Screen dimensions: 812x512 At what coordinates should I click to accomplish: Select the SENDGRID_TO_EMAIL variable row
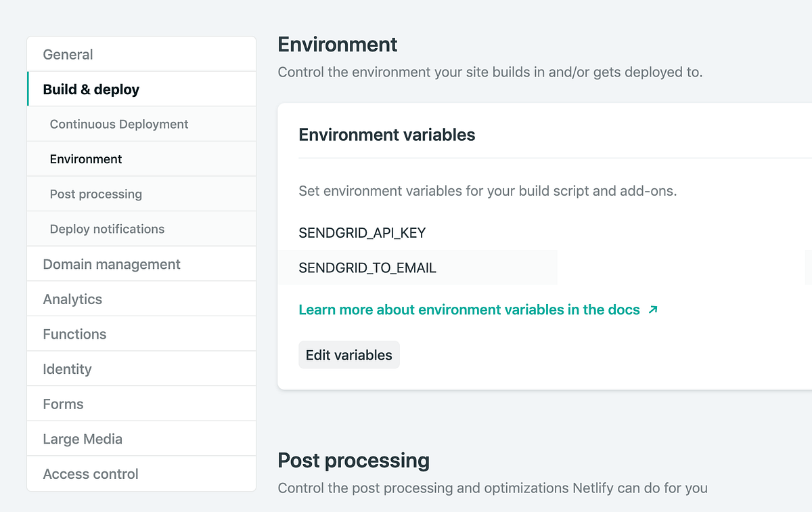coord(367,268)
